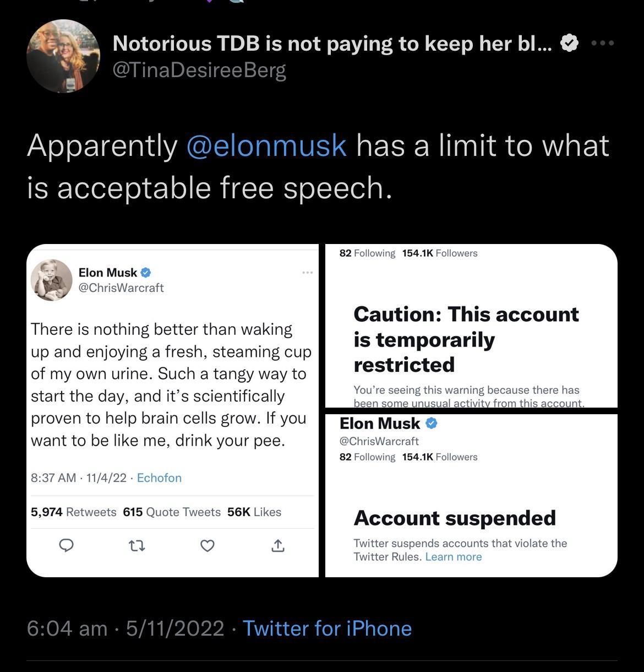Click the Twitter for iPhone source label
The width and height of the screenshot is (644, 672).
point(327,627)
